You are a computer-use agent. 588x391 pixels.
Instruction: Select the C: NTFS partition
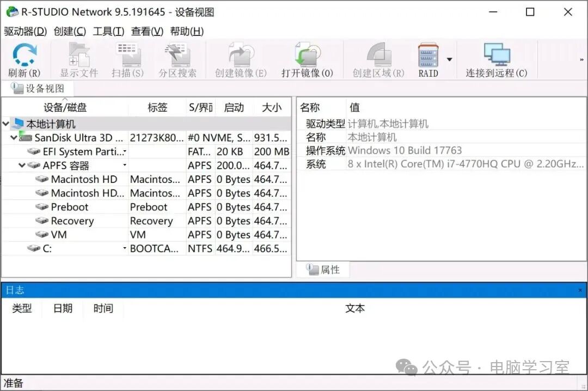(47, 249)
